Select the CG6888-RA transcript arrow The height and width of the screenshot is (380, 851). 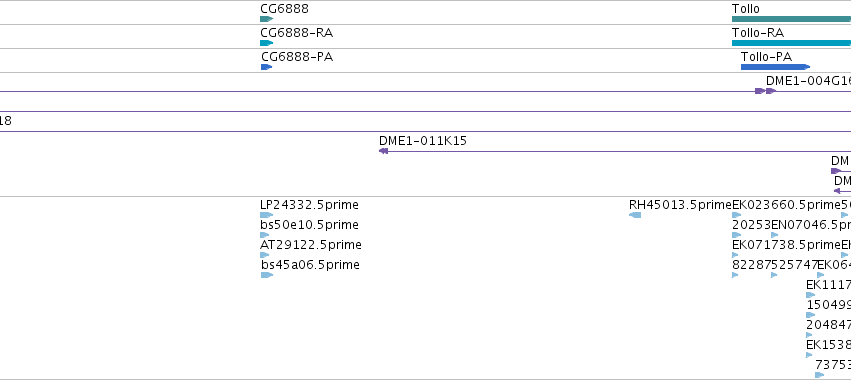pyautogui.click(x=266, y=43)
